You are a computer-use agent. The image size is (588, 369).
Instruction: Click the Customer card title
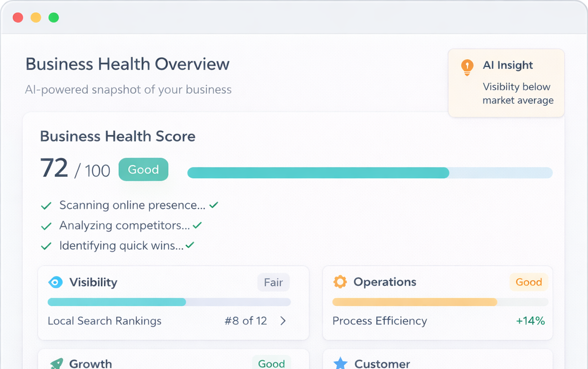382,363
